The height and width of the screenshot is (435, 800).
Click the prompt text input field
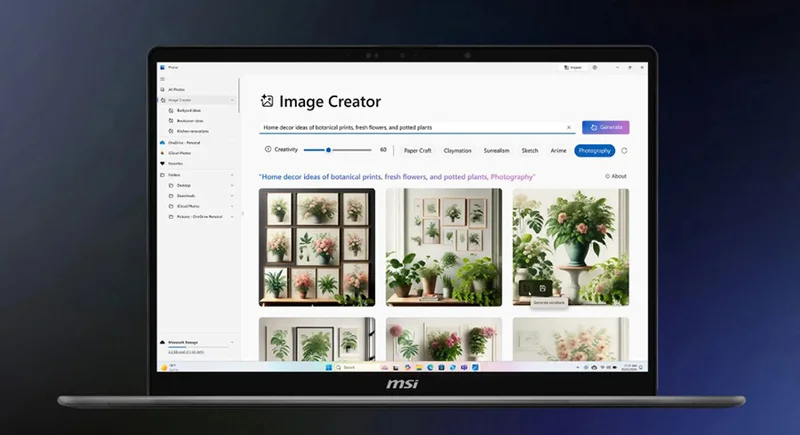coord(410,127)
